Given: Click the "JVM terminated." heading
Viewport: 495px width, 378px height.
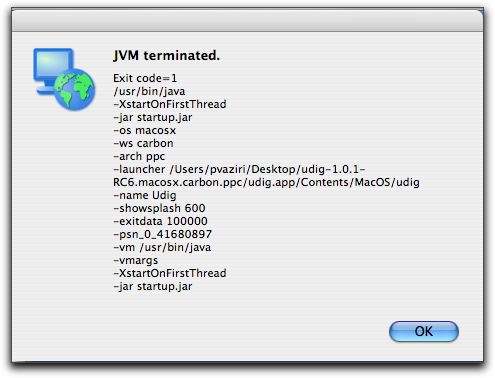Looking at the screenshot, I should (x=166, y=55).
